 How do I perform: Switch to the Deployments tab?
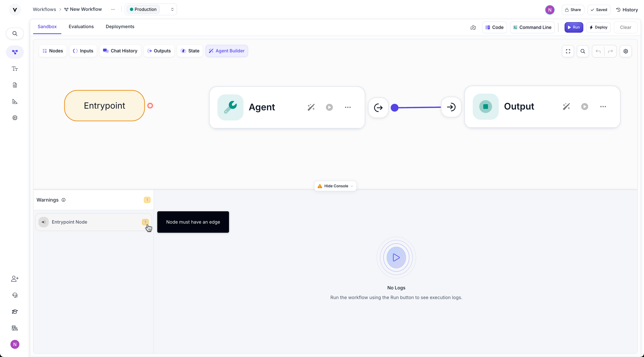(x=120, y=26)
